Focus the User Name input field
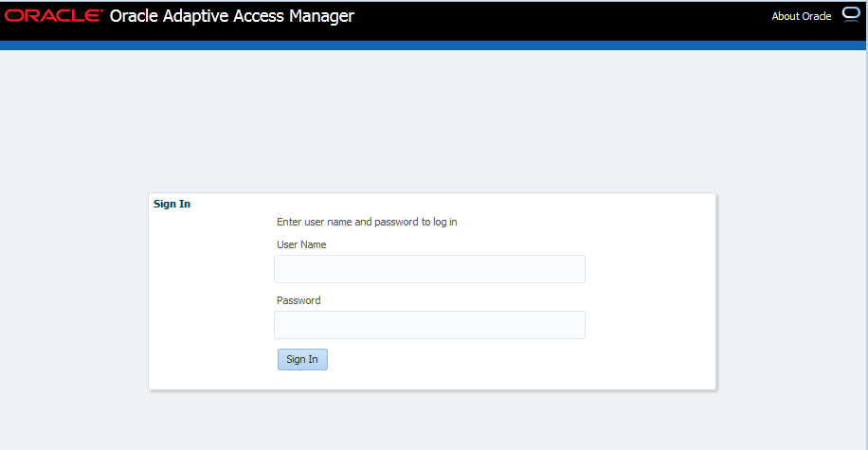Viewport: 868px width, 450px height. 429,269
